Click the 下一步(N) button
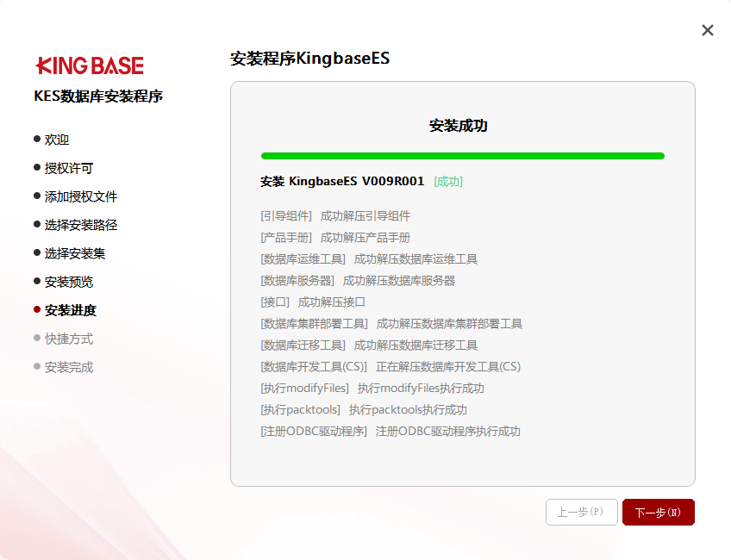Viewport: 731px width, 560px height. 659,512
